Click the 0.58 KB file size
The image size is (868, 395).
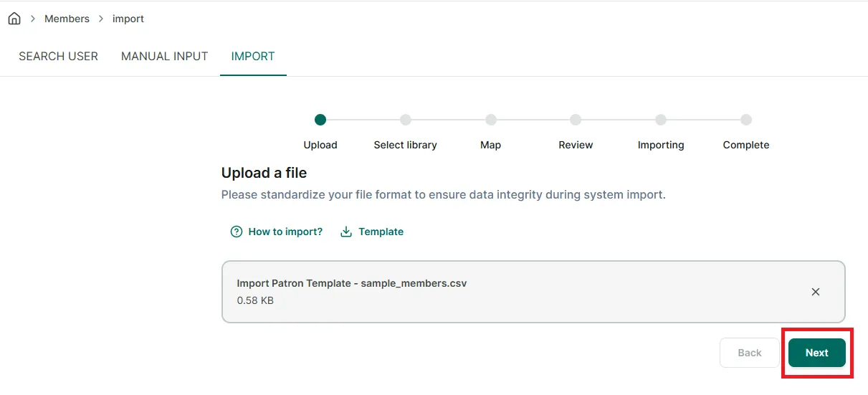255,300
